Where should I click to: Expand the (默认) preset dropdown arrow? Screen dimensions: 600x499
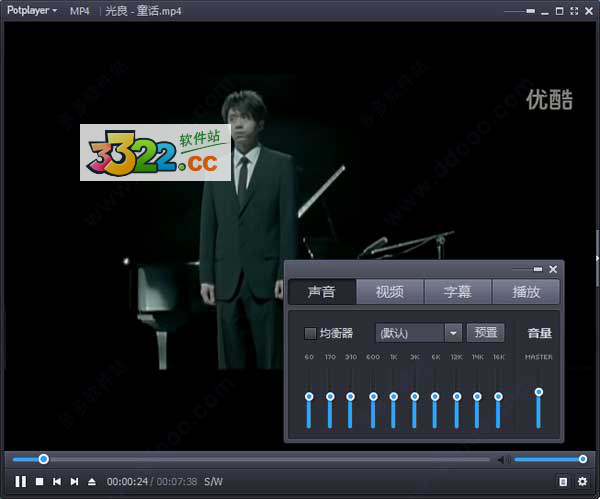click(453, 333)
